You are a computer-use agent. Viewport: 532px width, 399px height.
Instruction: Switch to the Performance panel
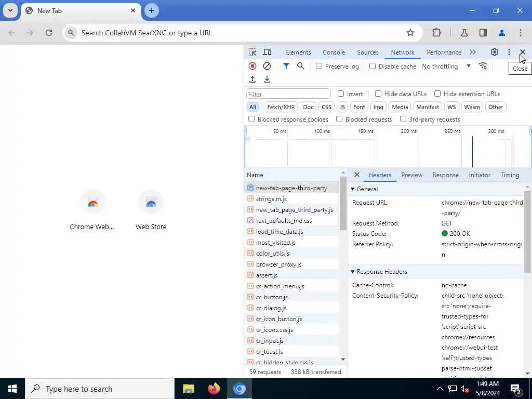pyautogui.click(x=444, y=52)
